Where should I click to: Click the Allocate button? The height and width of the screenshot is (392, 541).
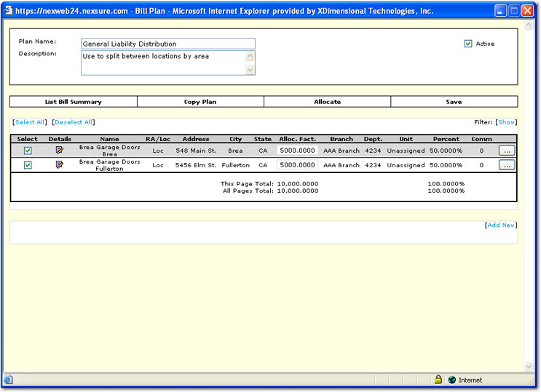tap(327, 102)
